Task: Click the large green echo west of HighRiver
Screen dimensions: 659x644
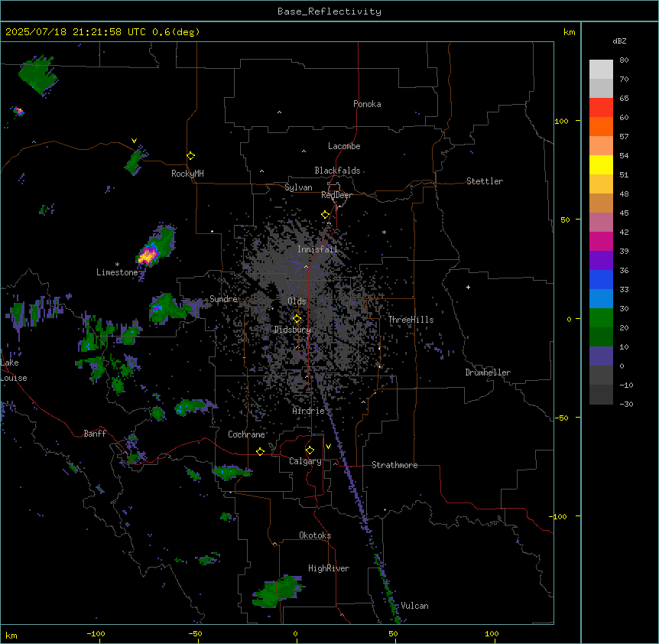Action: pos(278,592)
